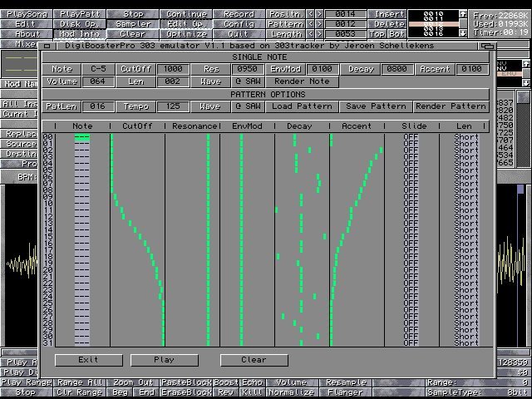This screenshot has width=532, height=399.
Task: Open the Disk Op. panel
Action: 79,24
